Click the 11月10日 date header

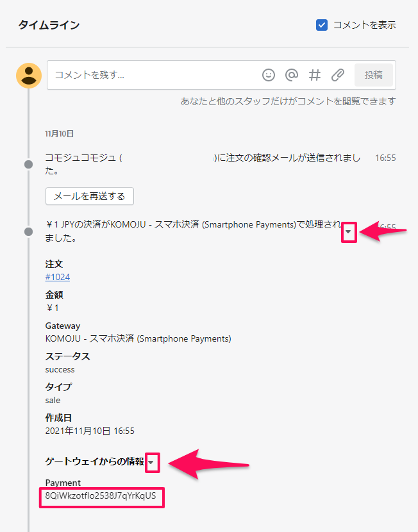point(60,134)
